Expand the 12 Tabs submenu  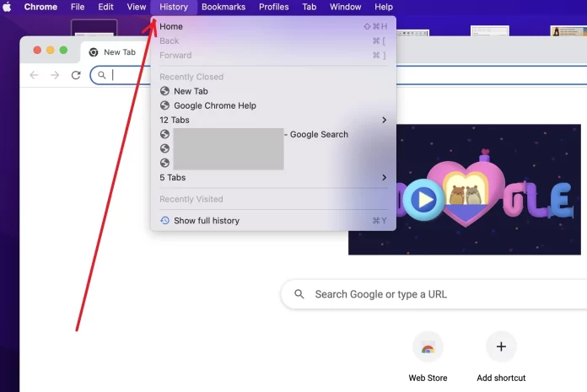[273, 120]
